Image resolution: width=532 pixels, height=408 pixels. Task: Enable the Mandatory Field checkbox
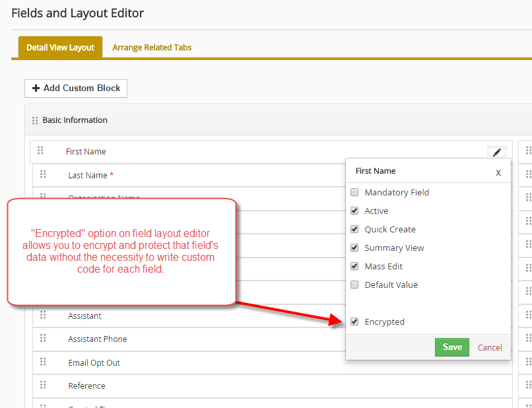(354, 193)
